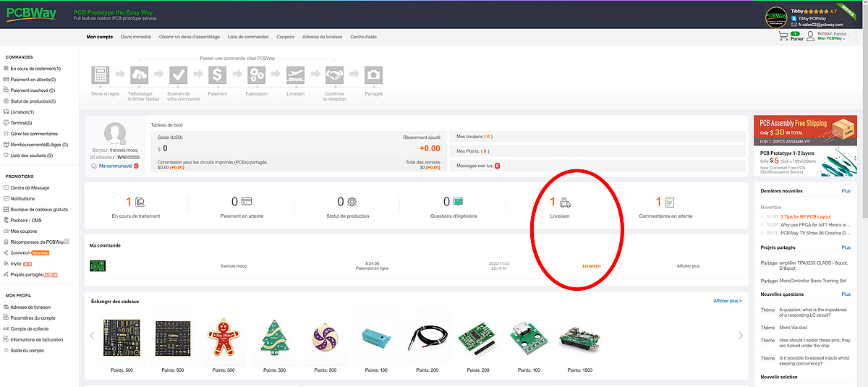Click Plus next to Nouvelles questions
Image resolution: width=868 pixels, height=387 pixels.
(x=846, y=294)
